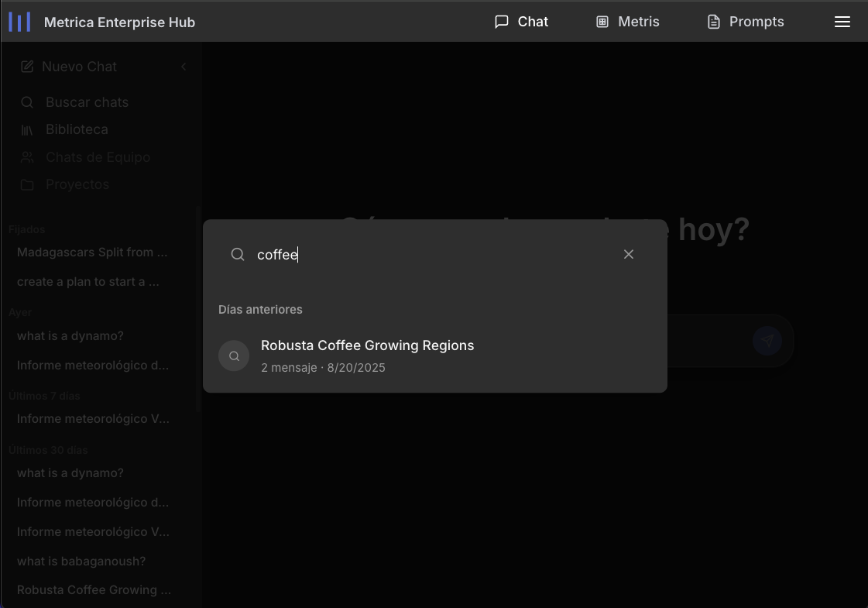The width and height of the screenshot is (868, 608).
Task: Click the send message arrow icon
Action: click(x=767, y=341)
